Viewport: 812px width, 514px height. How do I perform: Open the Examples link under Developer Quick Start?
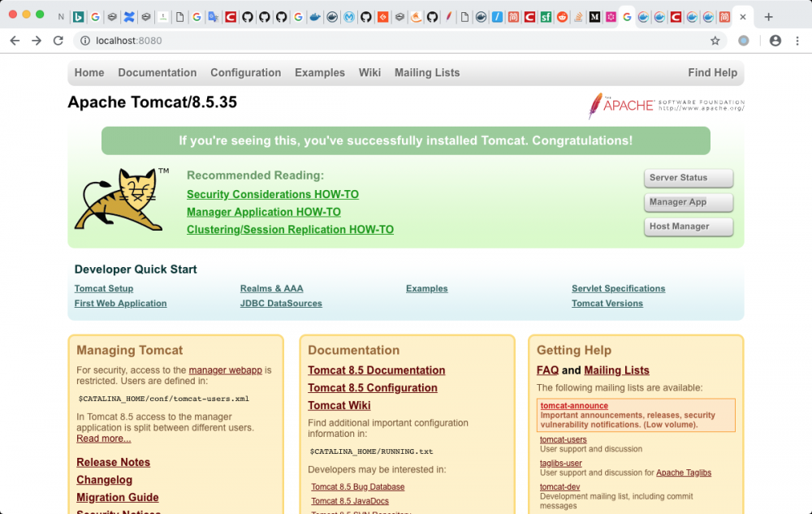pos(427,288)
